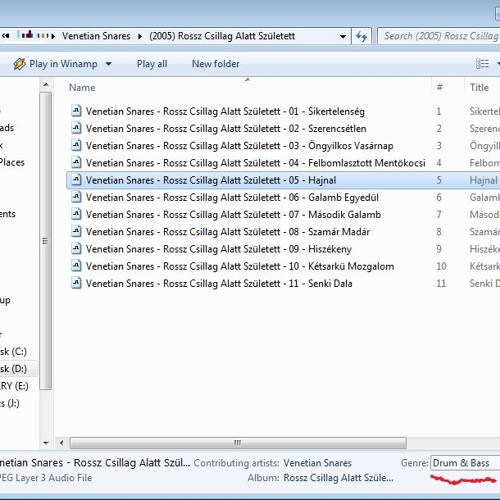Select file 06 - Galamb Egyedül
This screenshot has height=500, width=500.
[232, 198]
